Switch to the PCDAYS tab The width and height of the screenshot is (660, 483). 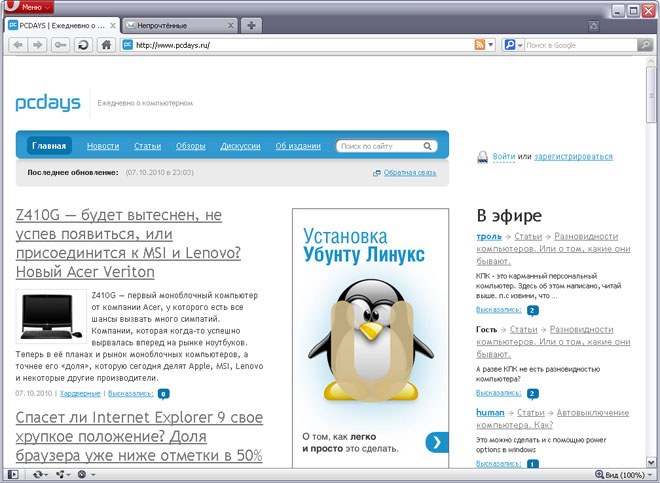click(62, 26)
